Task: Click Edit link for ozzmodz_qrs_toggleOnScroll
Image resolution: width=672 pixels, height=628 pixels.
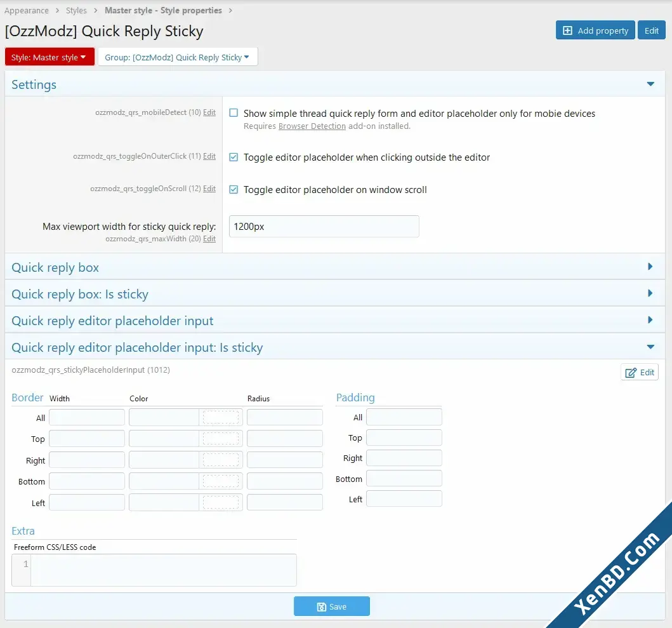Action: pos(209,189)
